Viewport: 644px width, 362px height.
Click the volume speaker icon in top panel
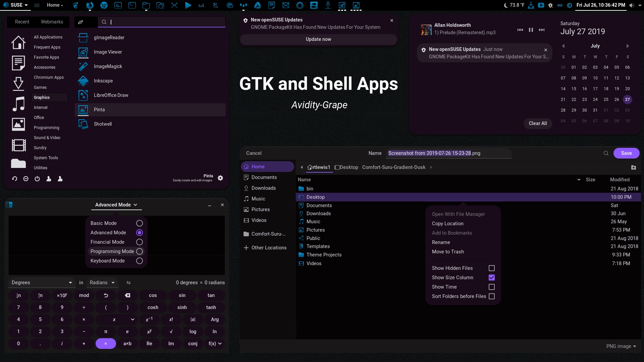(632, 5)
